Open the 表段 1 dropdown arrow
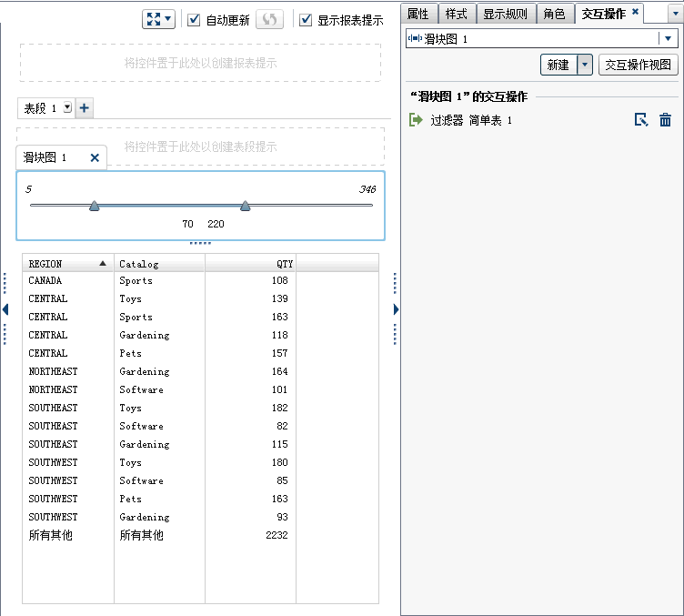 coord(67,107)
